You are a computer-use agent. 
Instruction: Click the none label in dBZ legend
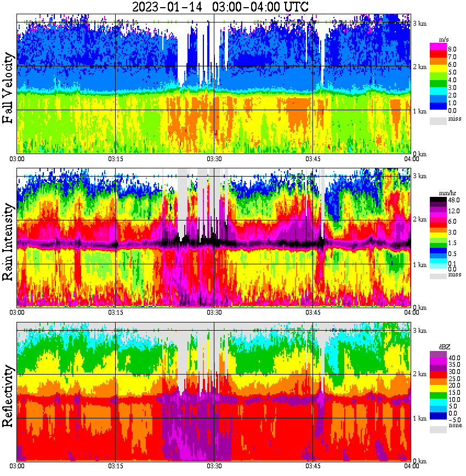455,425
